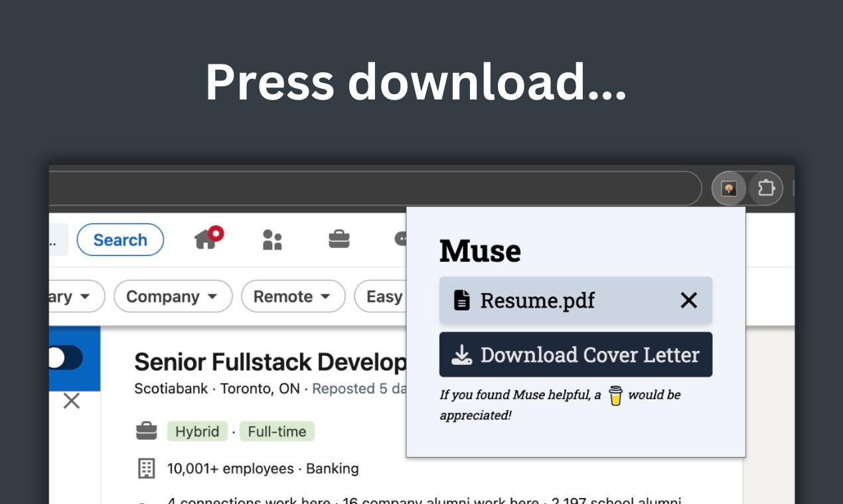The image size is (843, 504).
Task: Click the Download arrow icon in cover letter button
Action: coord(462,355)
